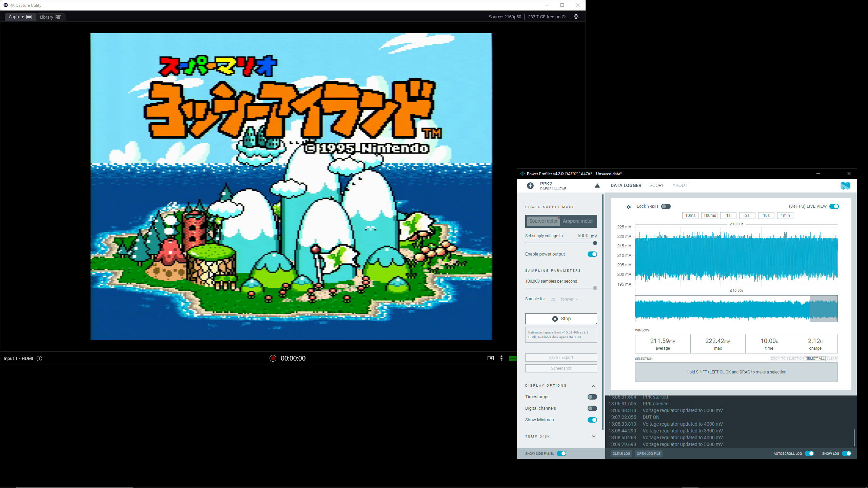
Task: Click the CLEAR selection button
Action: (832, 359)
